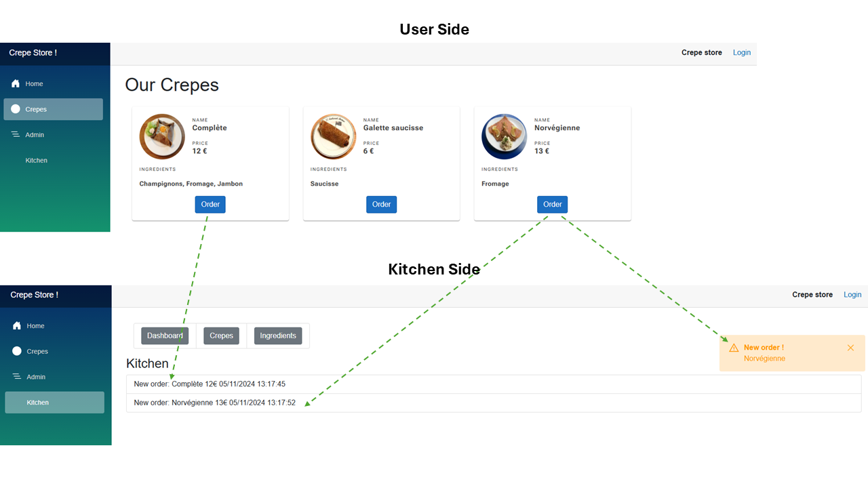The width and height of the screenshot is (868, 488).
Task: Order the Galette saucisse crepe
Action: click(x=381, y=205)
